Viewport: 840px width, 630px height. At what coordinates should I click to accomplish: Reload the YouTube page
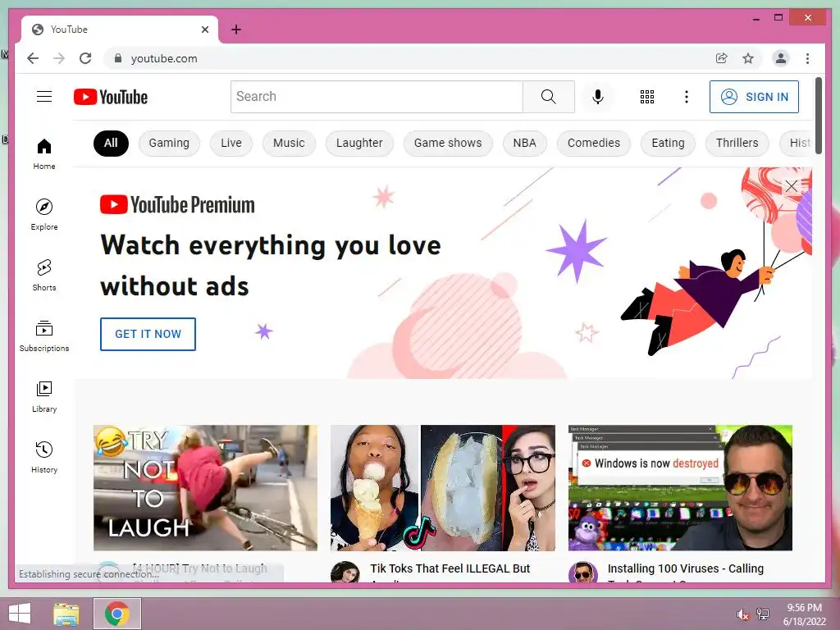pos(85,58)
